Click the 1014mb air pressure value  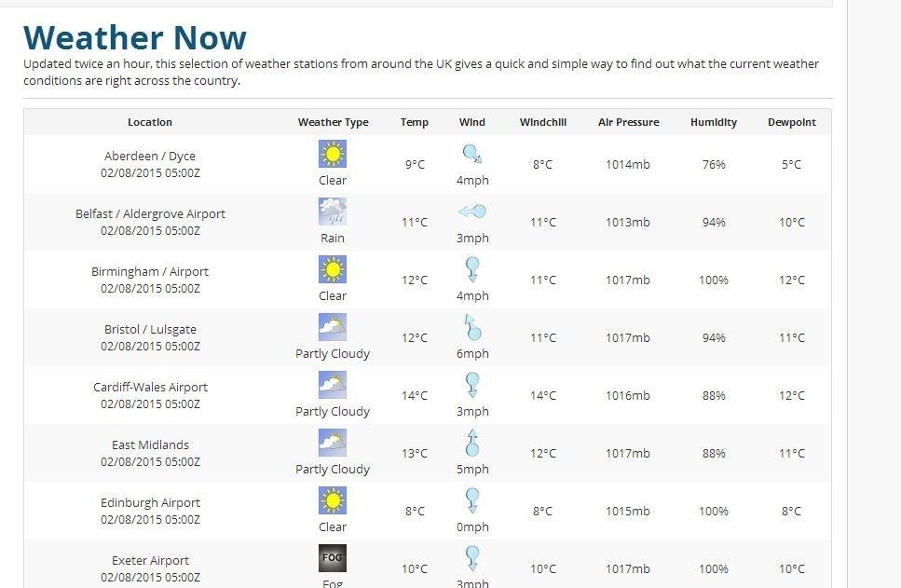pos(627,164)
